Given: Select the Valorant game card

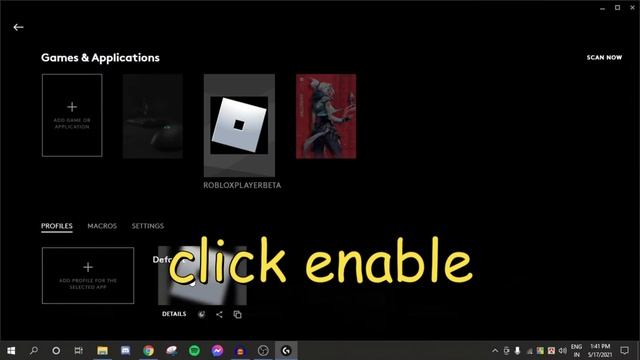Looking at the screenshot, I should point(326,116).
